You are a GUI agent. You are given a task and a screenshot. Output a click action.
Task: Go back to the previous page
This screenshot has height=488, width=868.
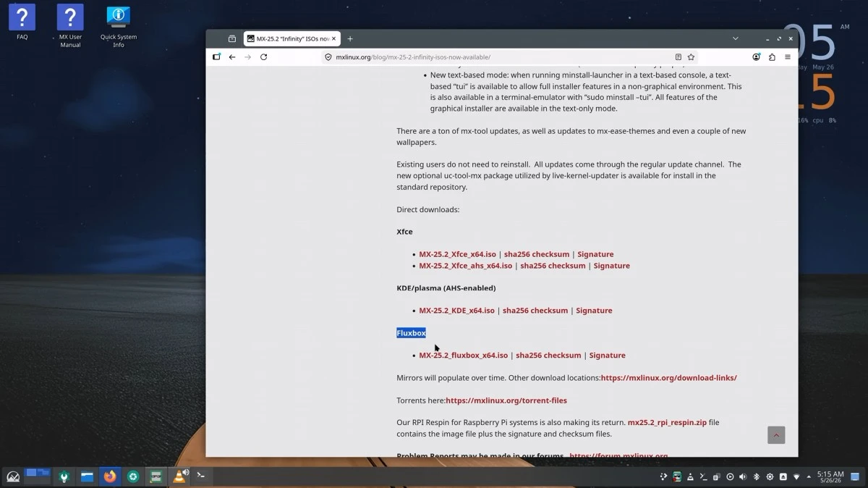point(232,57)
